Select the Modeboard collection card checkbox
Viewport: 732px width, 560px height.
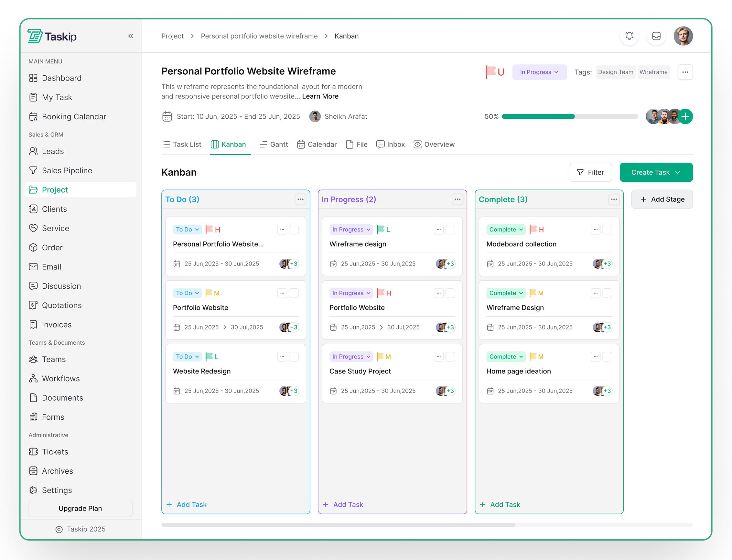coord(607,229)
